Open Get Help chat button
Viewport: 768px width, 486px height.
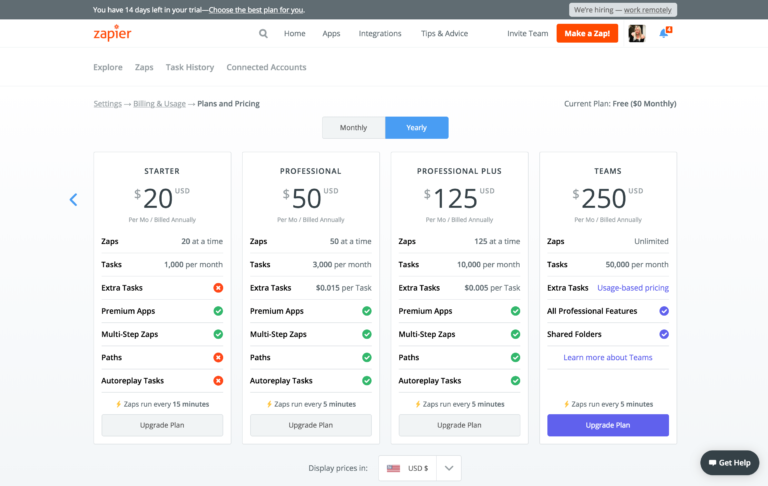pyautogui.click(x=729, y=462)
